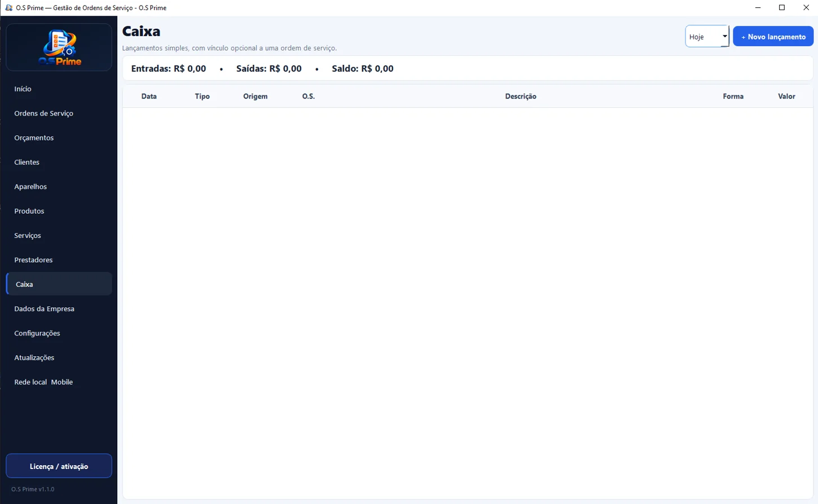
Task: Maximize the O.S Prime window
Action: (x=782, y=8)
